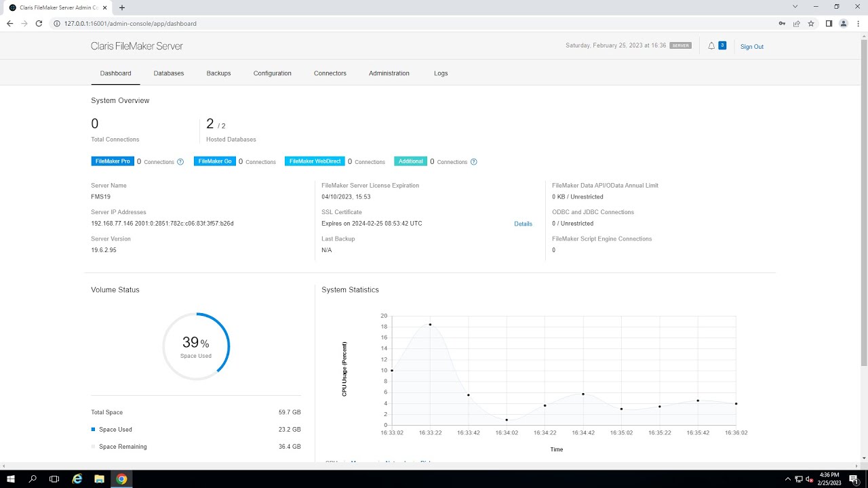Select the Dashboard tab

(x=115, y=73)
